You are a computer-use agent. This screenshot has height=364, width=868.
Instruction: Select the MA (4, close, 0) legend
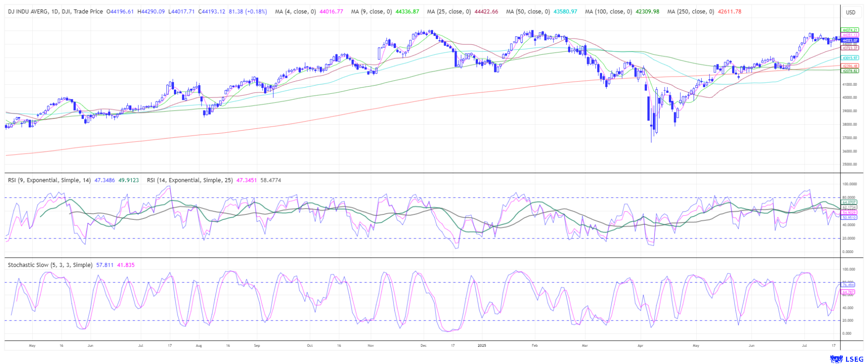[295, 12]
